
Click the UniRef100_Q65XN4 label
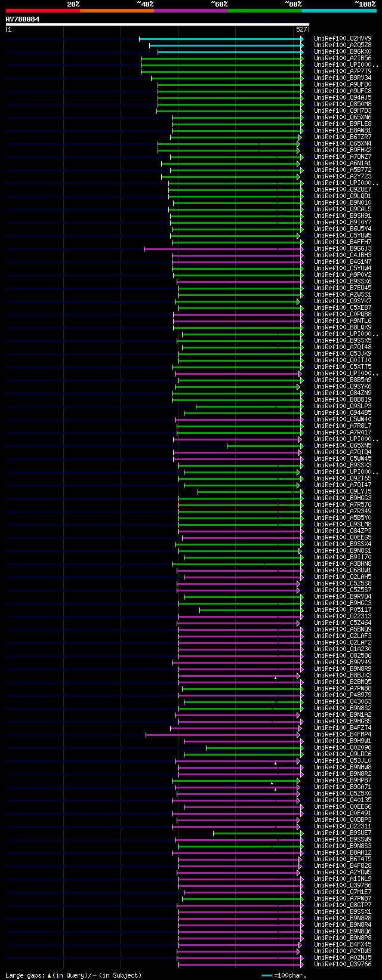343,144
